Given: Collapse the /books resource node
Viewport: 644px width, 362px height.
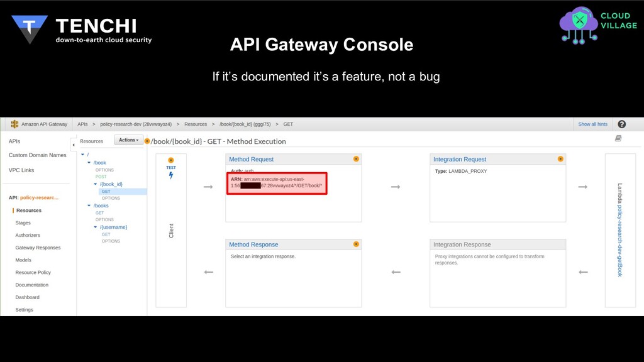Looking at the screenshot, I should tap(89, 206).
